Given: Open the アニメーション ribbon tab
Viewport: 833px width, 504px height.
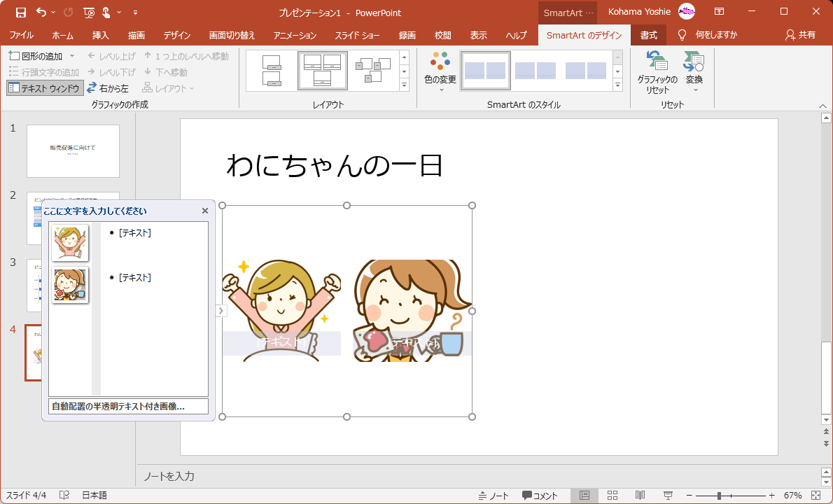Looking at the screenshot, I should tap(295, 35).
